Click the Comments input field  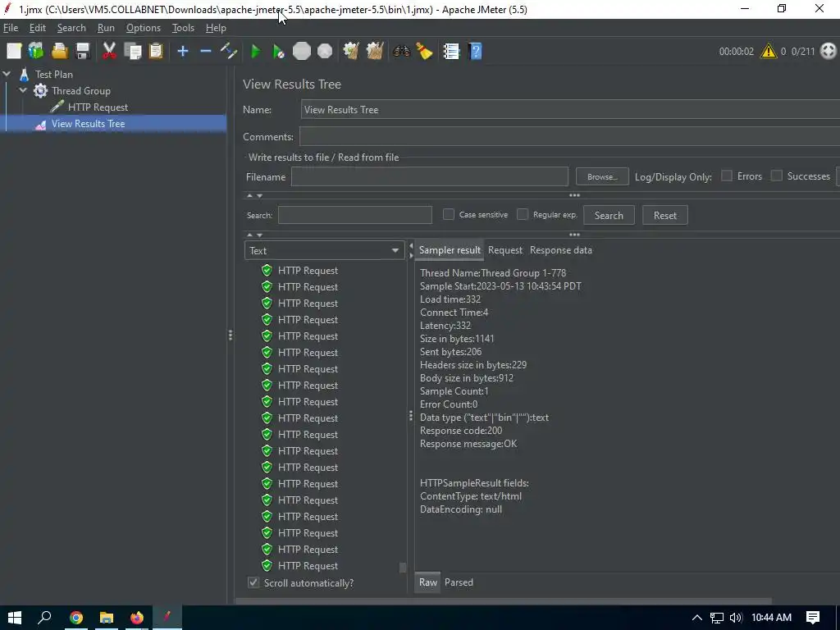coord(569,137)
